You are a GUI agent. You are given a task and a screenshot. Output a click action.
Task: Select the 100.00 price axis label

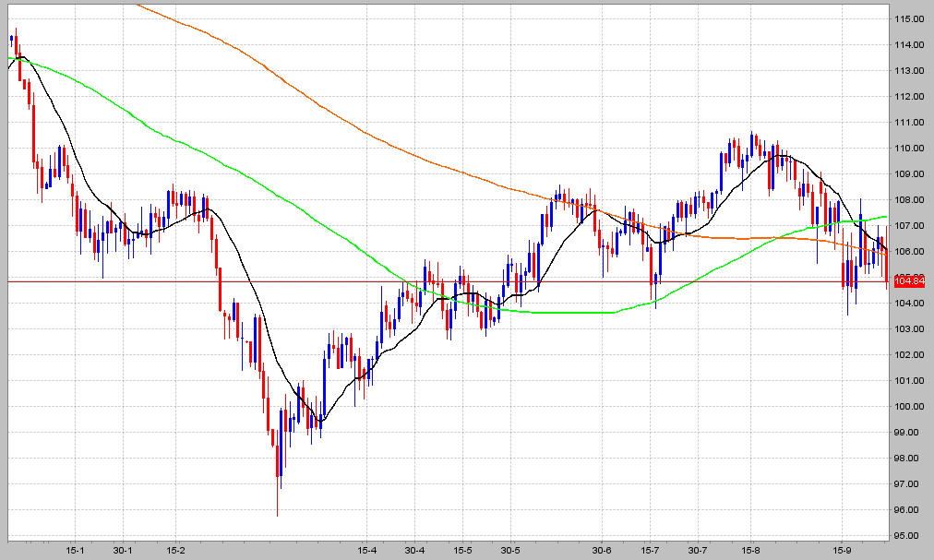[x=909, y=406]
